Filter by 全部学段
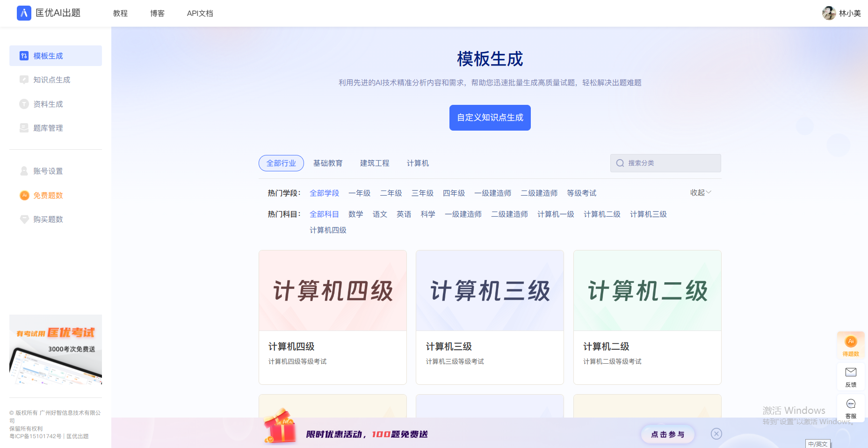This screenshot has height=448, width=868. (x=324, y=193)
